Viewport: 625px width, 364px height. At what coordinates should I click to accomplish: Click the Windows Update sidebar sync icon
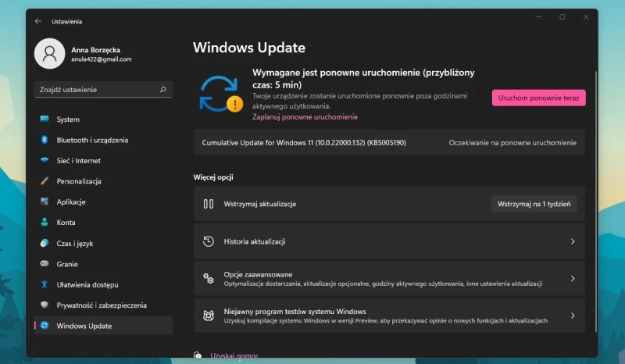click(x=45, y=325)
